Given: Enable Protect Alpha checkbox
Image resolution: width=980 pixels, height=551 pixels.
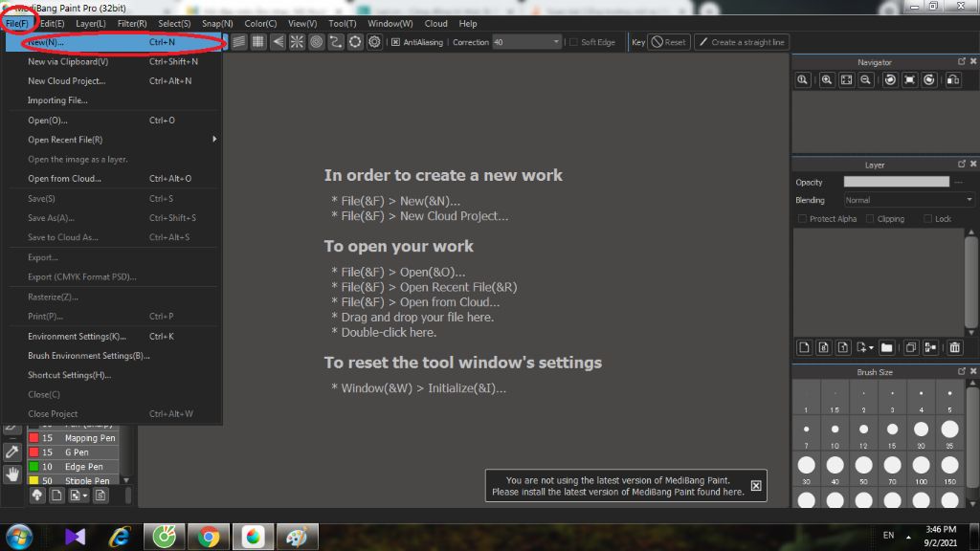Looking at the screenshot, I should pos(803,219).
